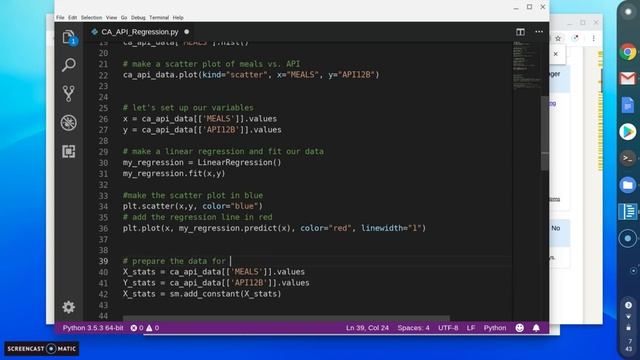Open the launcher circle atop the shelf
Screen dimensions: 640x360
[628, 12]
